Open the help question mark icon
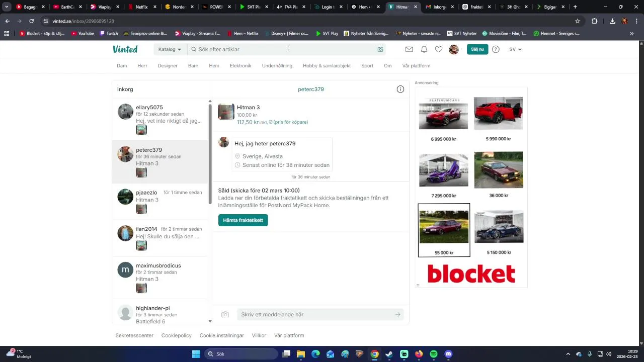644x362 pixels. pos(496,49)
